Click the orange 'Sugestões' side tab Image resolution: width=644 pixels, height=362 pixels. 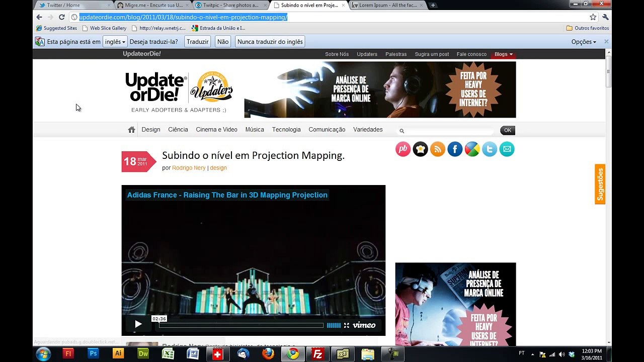600,184
